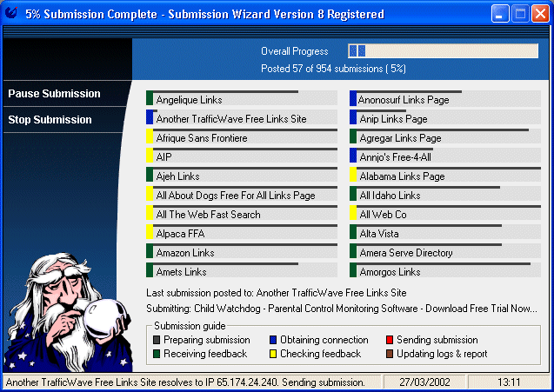554x392 pixels.
Task: Click blue status marker beside Anonosurf Links Page
Action: [x=353, y=98]
